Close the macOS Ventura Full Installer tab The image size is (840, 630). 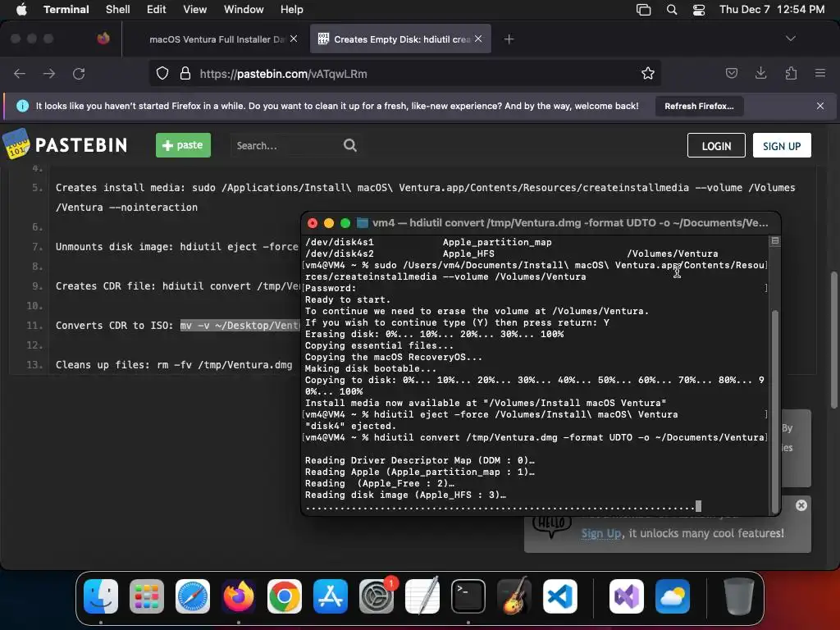[x=294, y=39]
